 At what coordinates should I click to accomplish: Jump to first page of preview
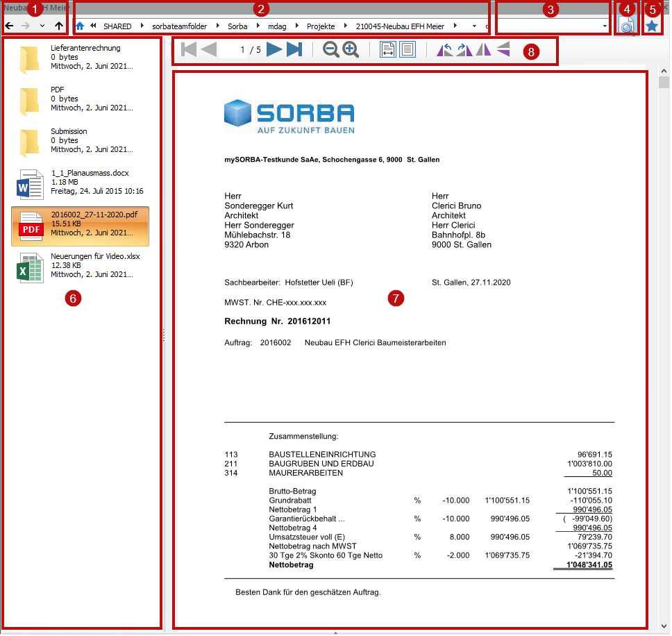click(189, 50)
